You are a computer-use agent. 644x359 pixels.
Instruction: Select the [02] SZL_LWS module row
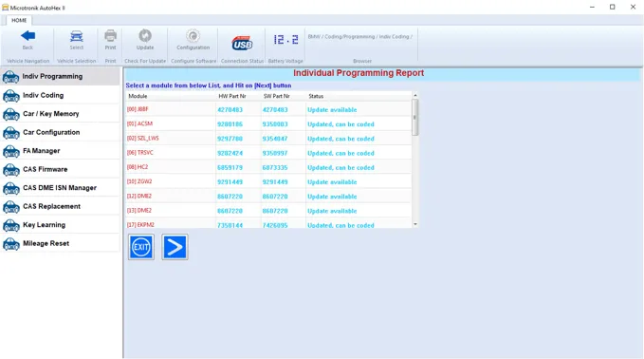pyautogui.click(x=268, y=138)
